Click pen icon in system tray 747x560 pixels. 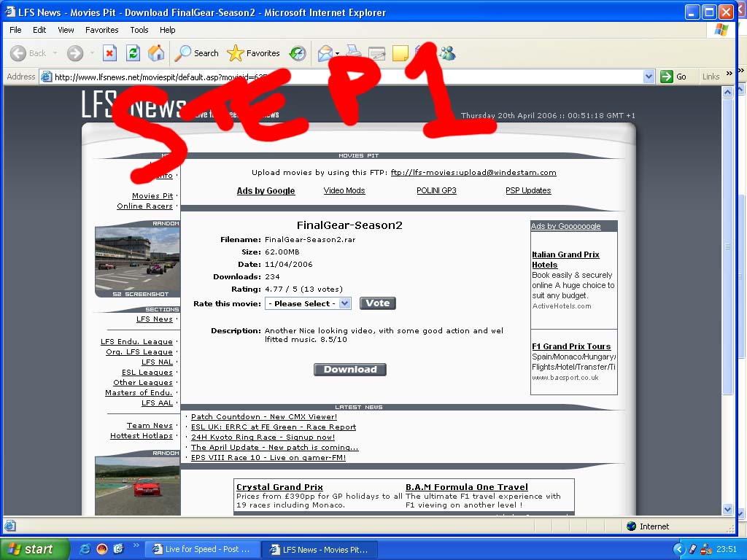click(693, 549)
